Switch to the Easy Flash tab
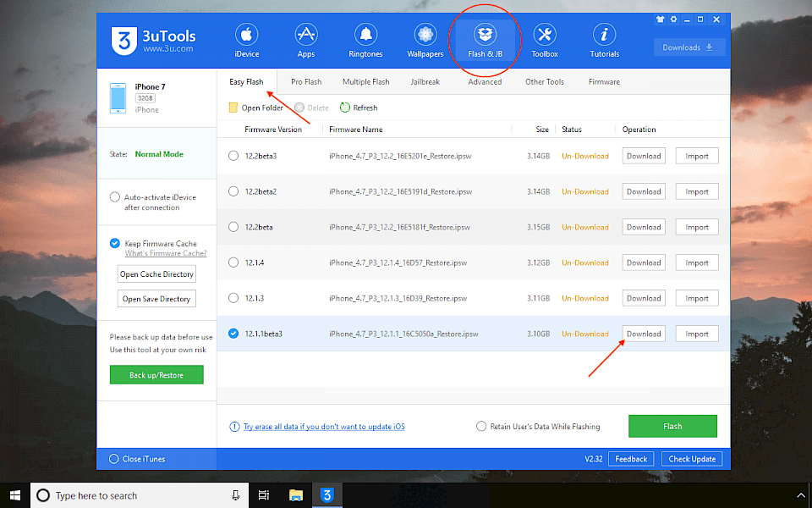Screen dimensions: 812x508 coord(246,82)
